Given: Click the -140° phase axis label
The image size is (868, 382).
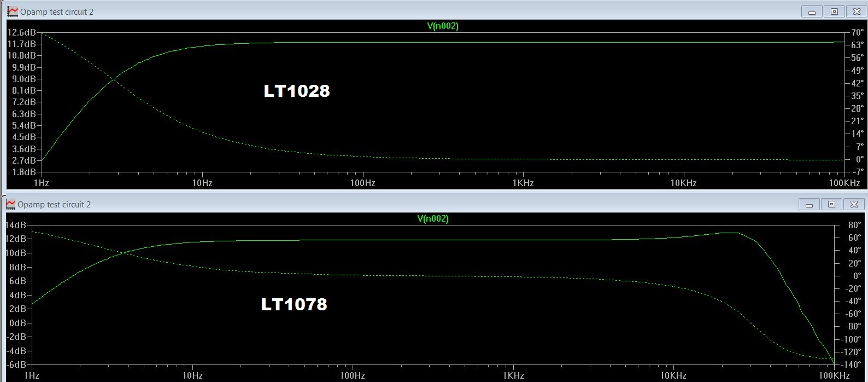Looking at the screenshot, I should coord(851,364).
